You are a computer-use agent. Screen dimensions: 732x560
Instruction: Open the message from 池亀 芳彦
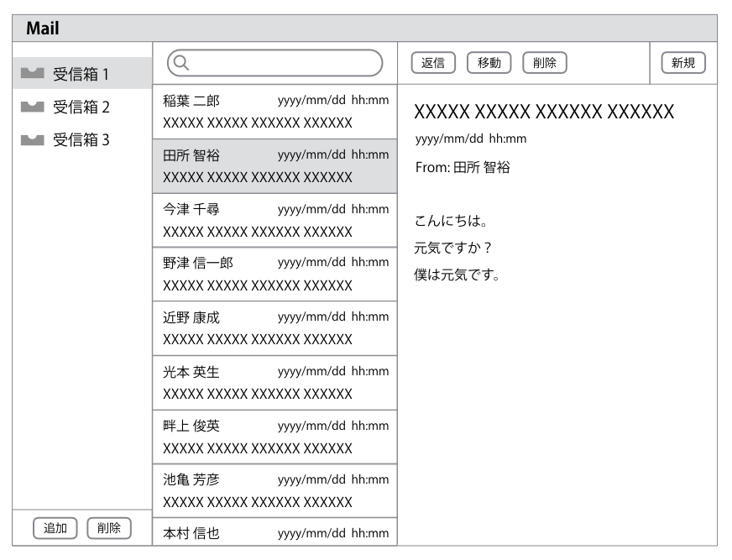tap(274, 491)
